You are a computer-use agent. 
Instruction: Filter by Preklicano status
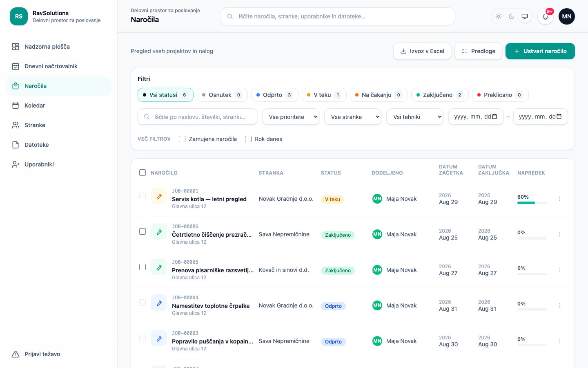pos(500,95)
